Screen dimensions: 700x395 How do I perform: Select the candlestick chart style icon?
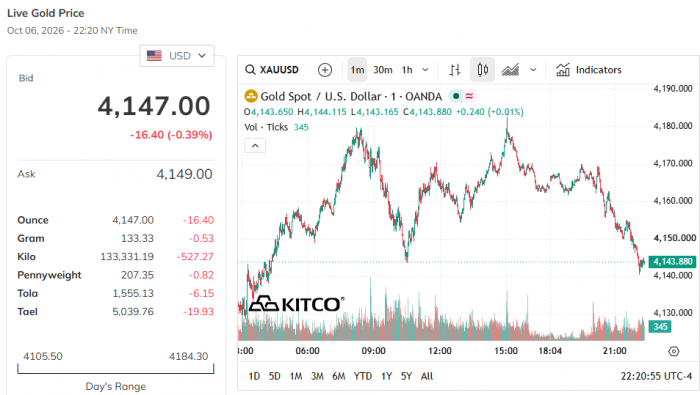pyautogui.click(x=483, y=70)
